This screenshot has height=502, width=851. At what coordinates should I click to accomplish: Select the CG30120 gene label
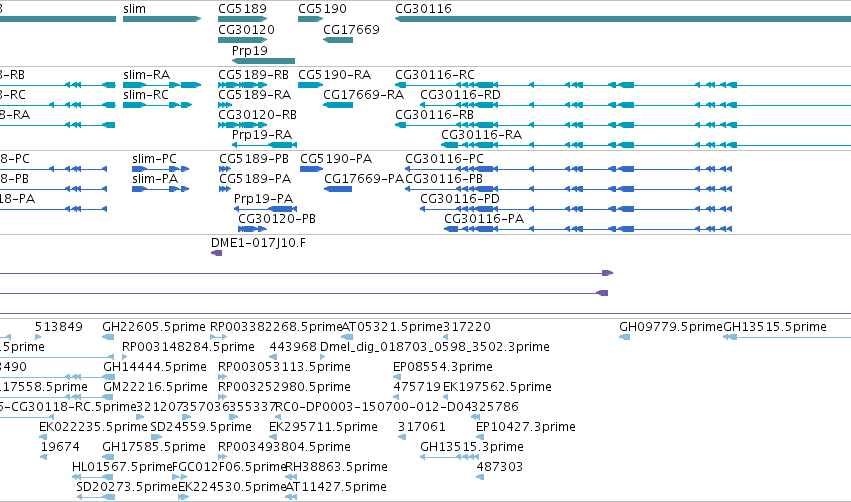pyautogui.click(x=246, y=29)
